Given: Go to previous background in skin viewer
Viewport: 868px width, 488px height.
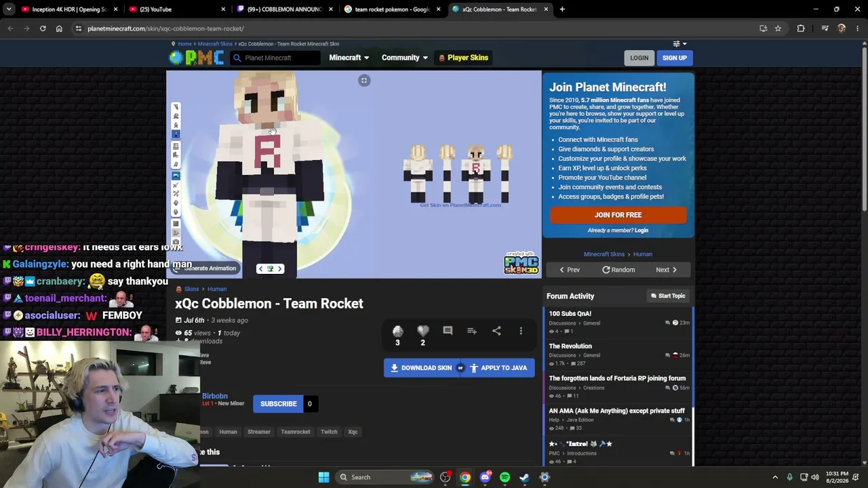Looking at the screenshot, I should (260, 269).
